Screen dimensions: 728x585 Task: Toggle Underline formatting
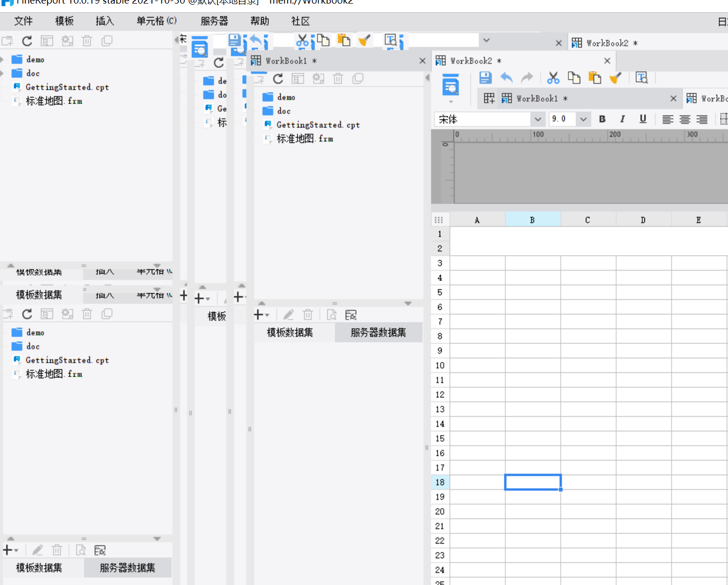click(x=643, y=119)
